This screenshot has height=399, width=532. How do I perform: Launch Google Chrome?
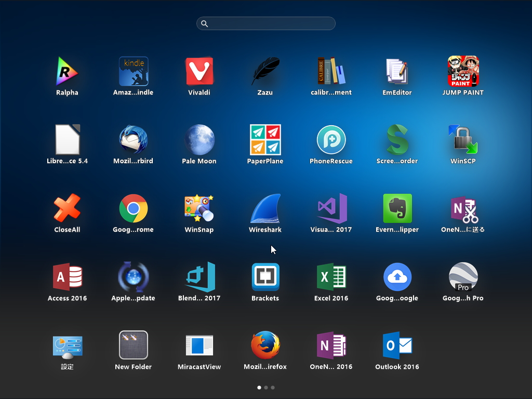point(134,208)
